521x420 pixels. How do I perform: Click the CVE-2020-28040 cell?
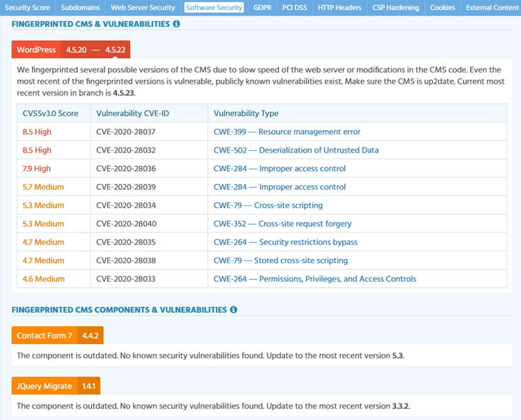(x=149, y=224)
